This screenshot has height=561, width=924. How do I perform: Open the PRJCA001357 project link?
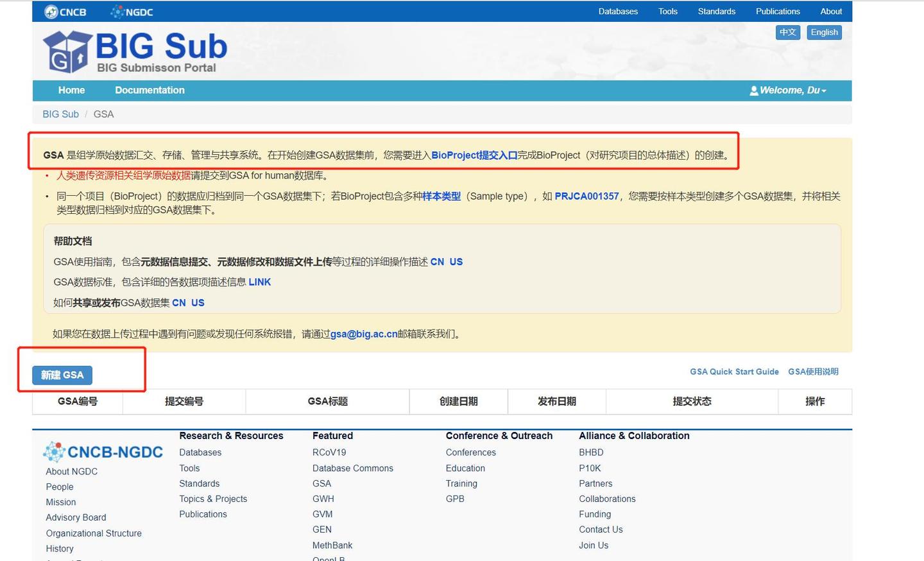pos(586,196)
